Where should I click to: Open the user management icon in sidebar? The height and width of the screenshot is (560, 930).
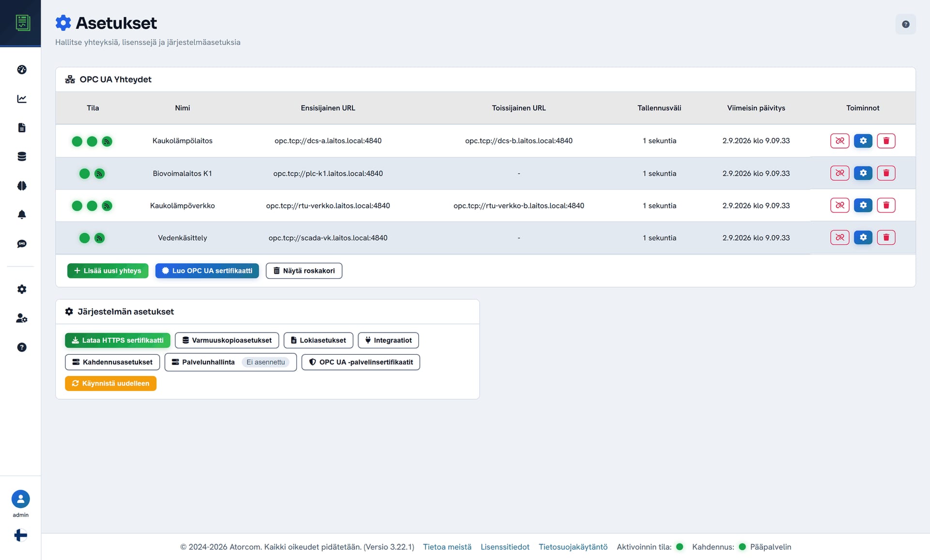click(x=22, y=318)
